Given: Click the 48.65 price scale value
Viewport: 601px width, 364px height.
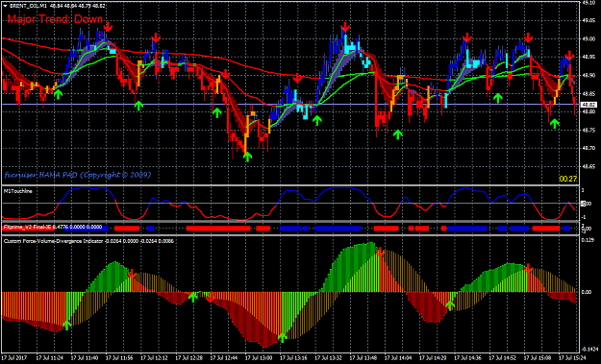Looking at the screenshot, I should (x=588, y=166).
